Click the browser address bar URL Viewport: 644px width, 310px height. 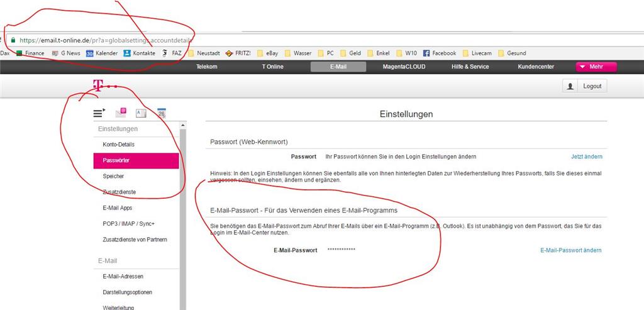pyautogui.click(x=106, y=40)
